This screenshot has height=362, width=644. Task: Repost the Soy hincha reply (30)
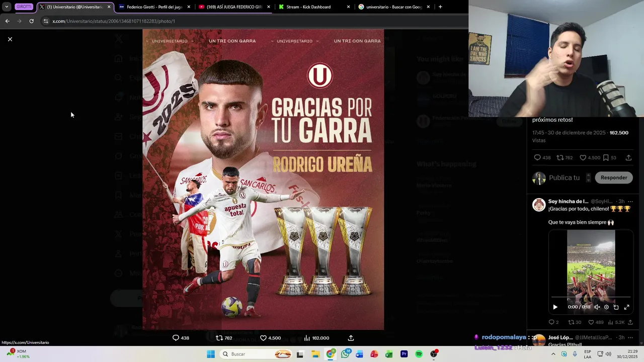pos(575,322)
